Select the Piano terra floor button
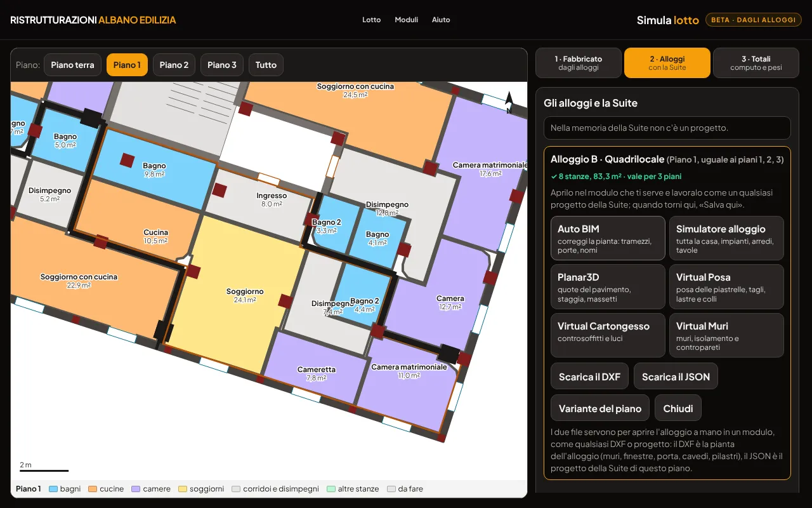812x508 pixels. [72, 65]
